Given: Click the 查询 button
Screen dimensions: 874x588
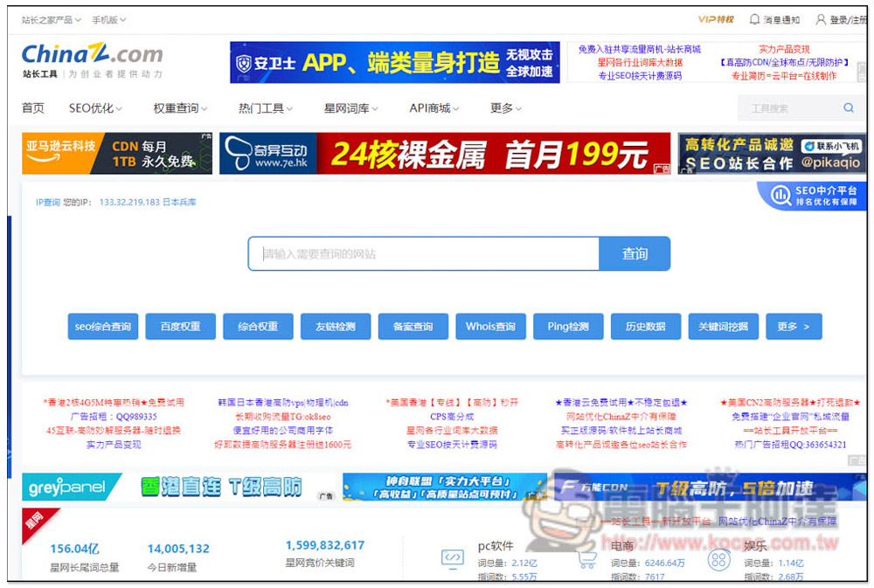Looking at the screenshot, I should [635, 254].
